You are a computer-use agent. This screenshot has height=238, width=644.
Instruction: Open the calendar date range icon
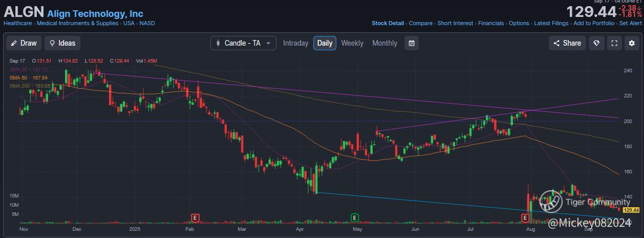click(411, 43)
